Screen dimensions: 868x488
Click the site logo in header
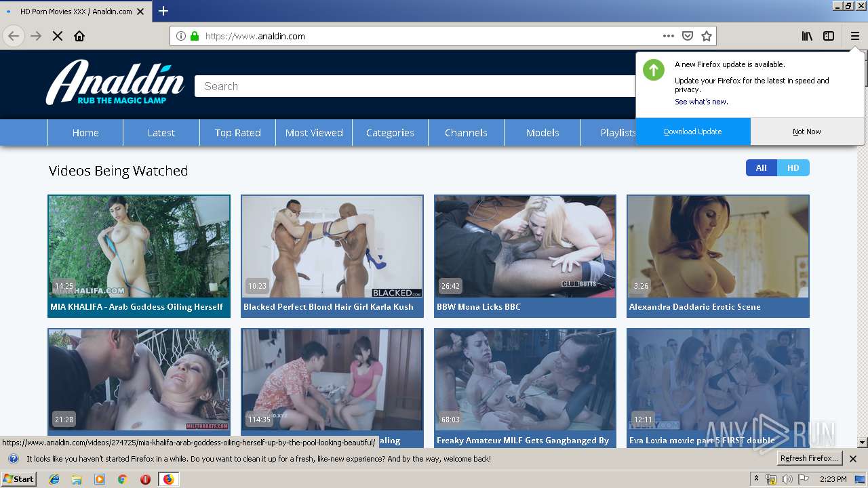(x=115, y=82)
